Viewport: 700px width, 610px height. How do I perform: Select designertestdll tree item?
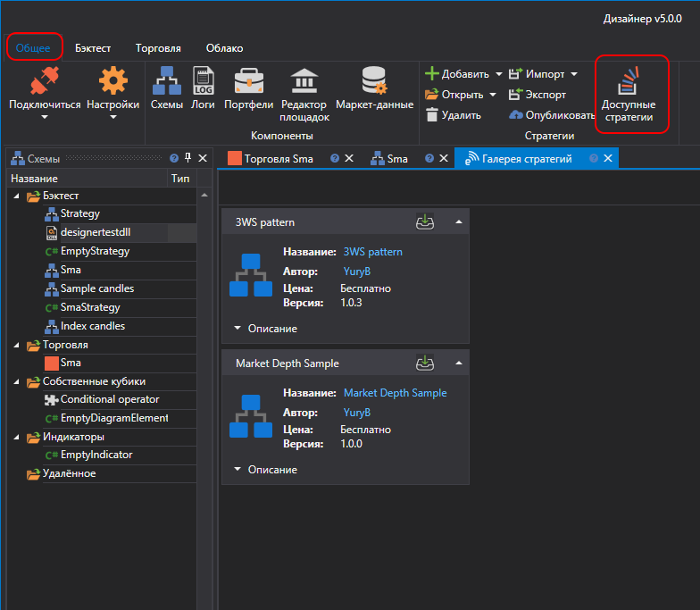click(96, 232)
